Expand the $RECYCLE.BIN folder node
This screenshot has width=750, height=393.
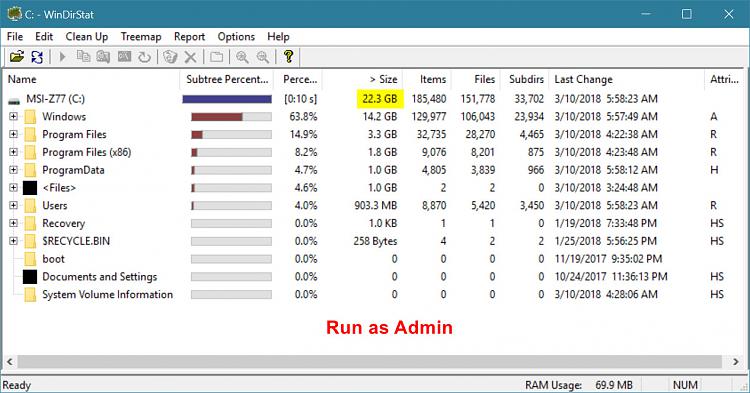pos(13,241)
